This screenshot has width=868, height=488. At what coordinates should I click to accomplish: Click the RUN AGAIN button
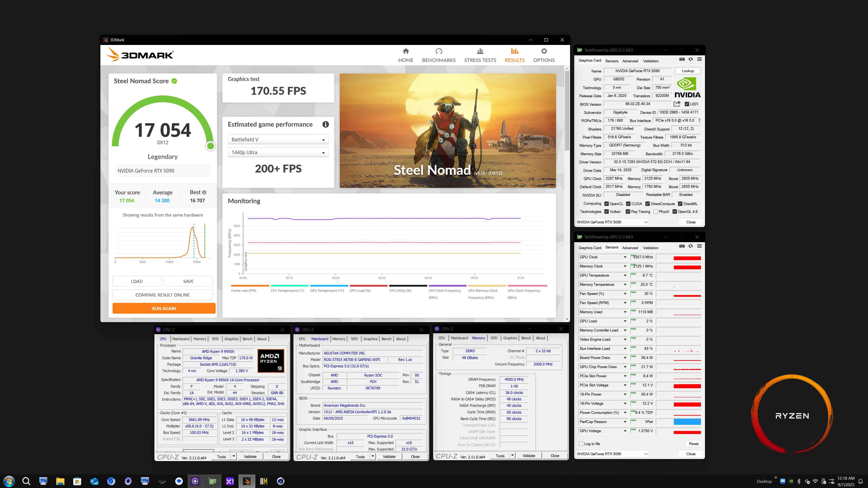pos(164,308)
